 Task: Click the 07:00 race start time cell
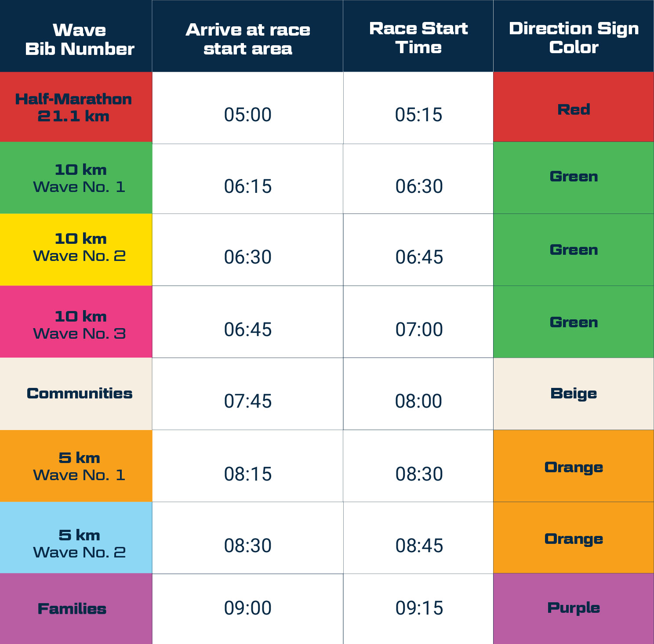419,329
